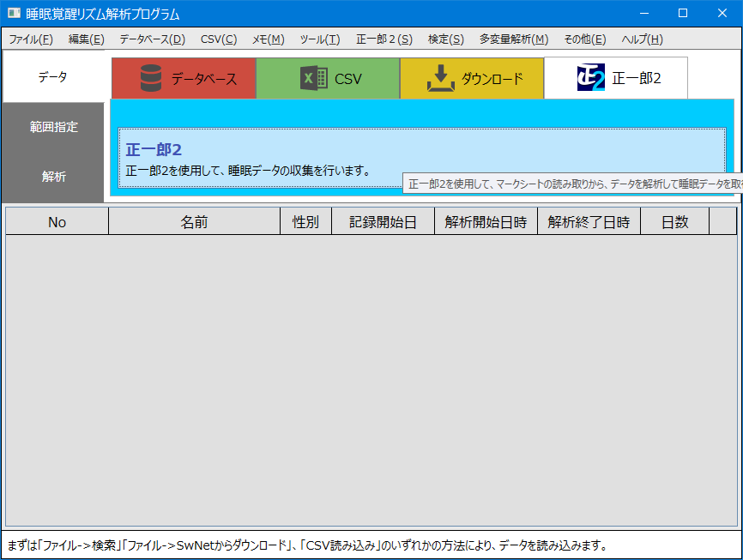Open the 多変量解析(M) menu
The height and width of the screenshot is (560, 743).
point(514,39)
